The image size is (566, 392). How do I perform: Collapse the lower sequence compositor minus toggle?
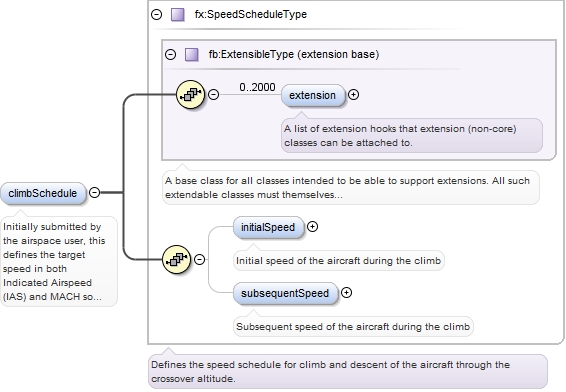point(200,259)
